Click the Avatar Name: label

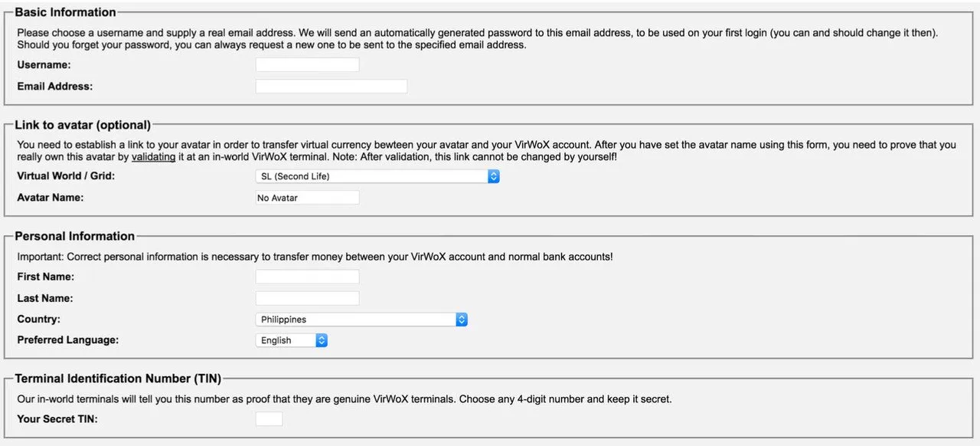pos(50,197)
